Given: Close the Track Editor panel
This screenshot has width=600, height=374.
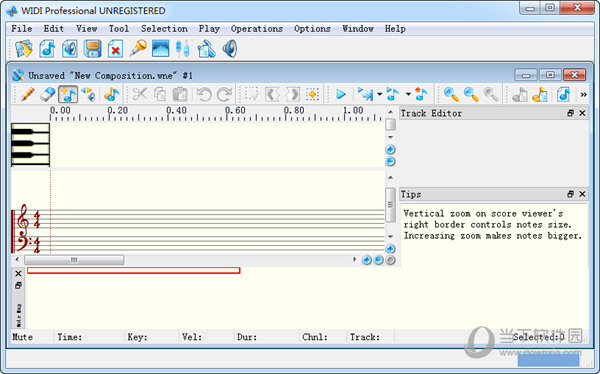Looking at the screenshot, I should click(x=582, y=113).
